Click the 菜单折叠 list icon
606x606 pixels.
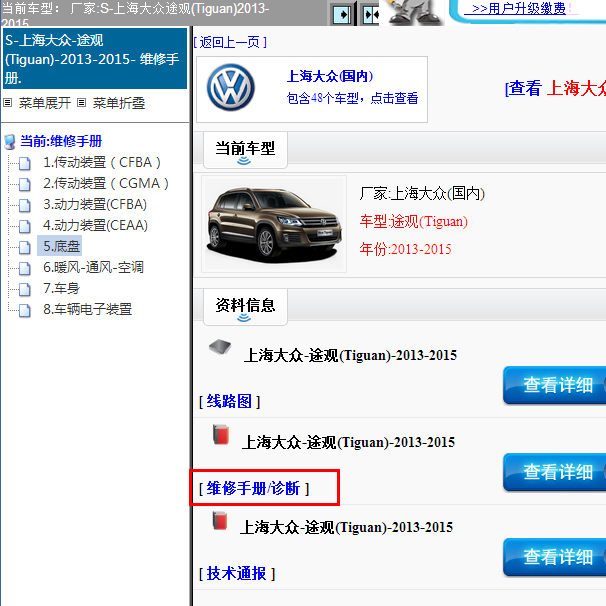tap(82, 103)
